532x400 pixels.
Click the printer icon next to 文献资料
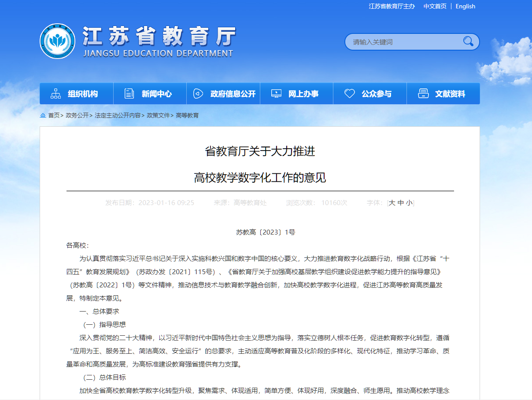click(423, 93)
